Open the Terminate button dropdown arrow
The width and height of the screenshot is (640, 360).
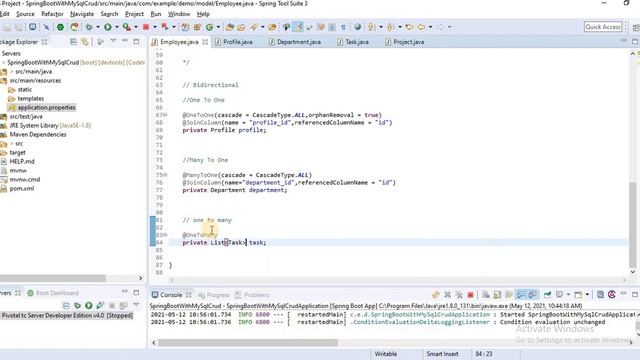point(155,27)
